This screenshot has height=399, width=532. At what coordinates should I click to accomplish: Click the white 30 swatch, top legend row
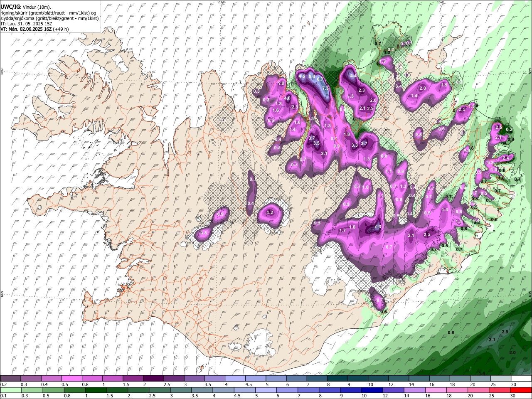(521, 378)
